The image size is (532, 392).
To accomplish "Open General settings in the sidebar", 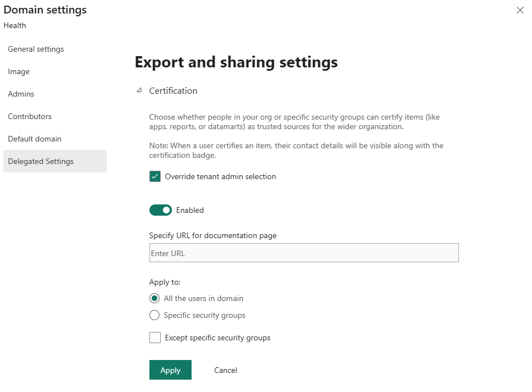I will [35, 49].
